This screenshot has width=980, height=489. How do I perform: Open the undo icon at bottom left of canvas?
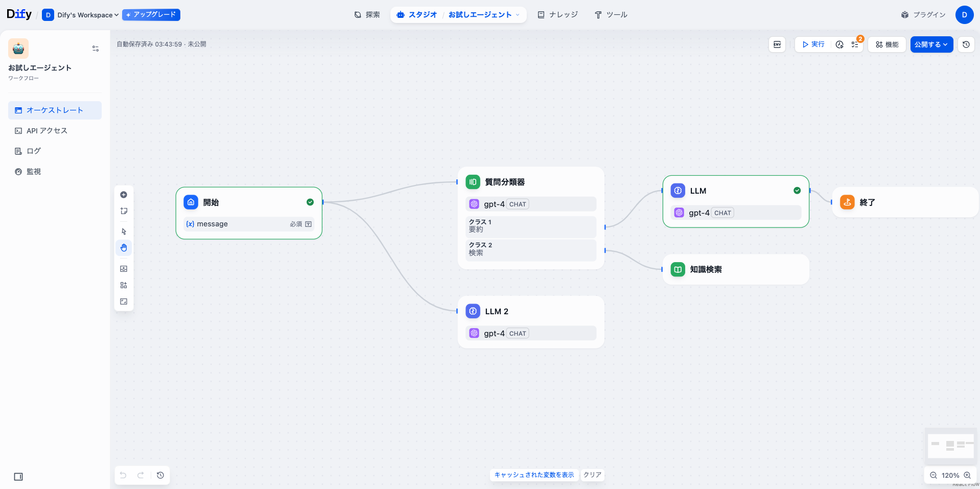pos(123,475)
